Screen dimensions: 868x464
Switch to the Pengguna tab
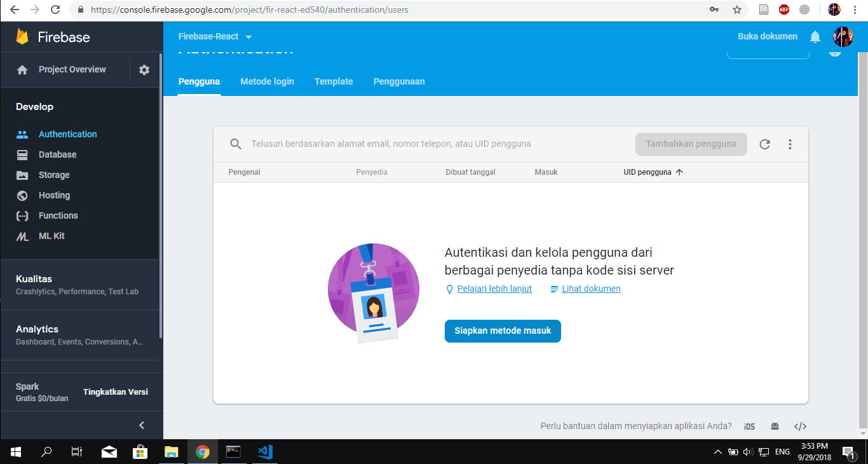coord(199,81)
